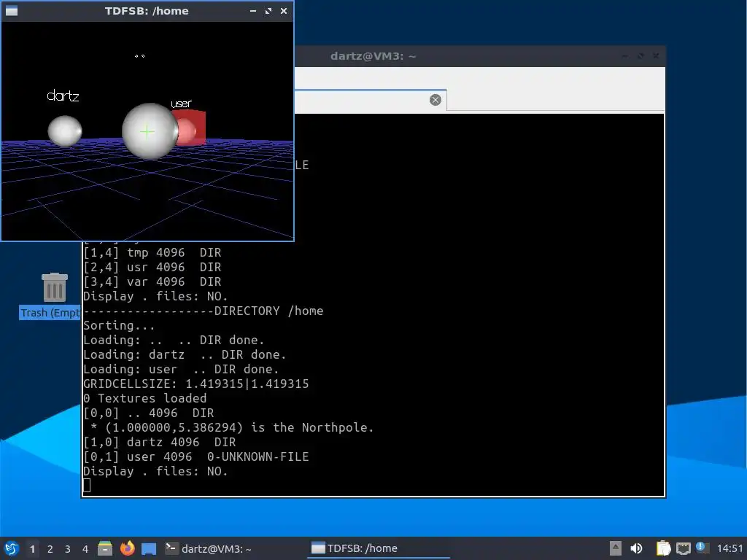Click the 'dartz' label in TDFSB view
The width and height of the screenshot is (747, 560).
tap(63, 96)
